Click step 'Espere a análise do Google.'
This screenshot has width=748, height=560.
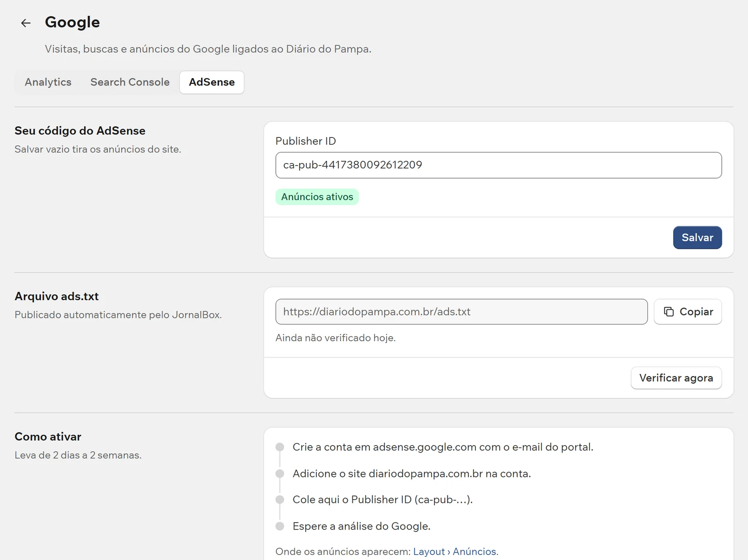[361, 526]
